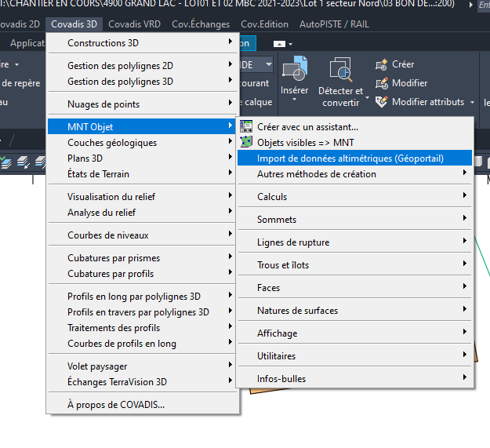Expand the Sommets submenu
Viewport: 490px width, 448px height.
[x=354, y=220]
